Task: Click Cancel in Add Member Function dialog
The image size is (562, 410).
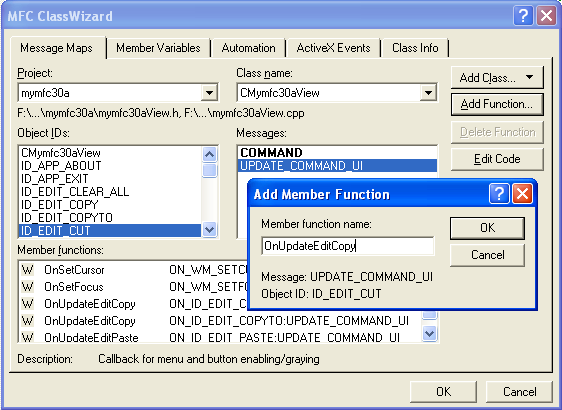Action: (487, 255)
